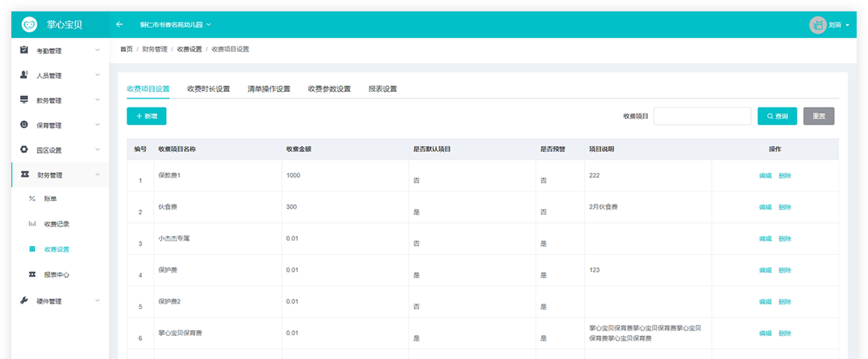Click 编辑 link for 伙食费 row
The height and width of the screenshot is (359, 868).
pos(765,207)
